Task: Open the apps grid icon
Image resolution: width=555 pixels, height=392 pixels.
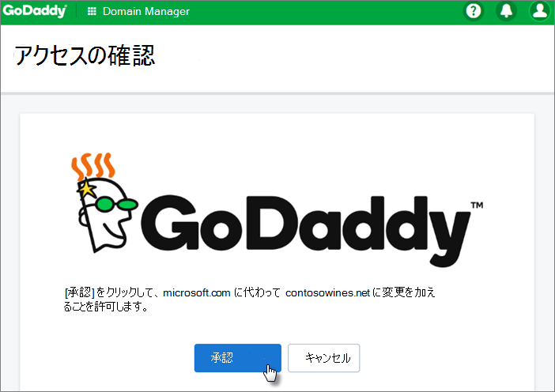Action: tap(92, 11)
